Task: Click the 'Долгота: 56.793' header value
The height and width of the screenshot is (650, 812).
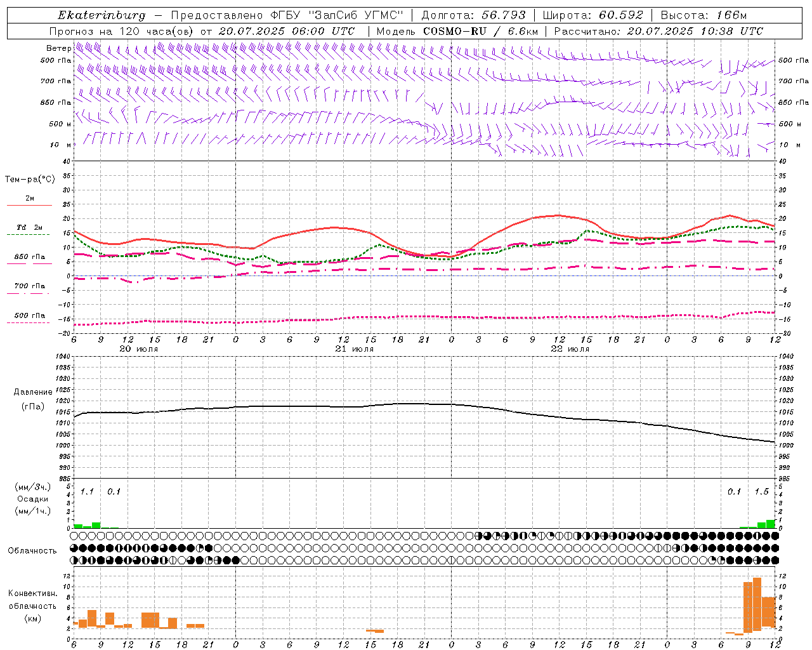Action: coord(473,15)
